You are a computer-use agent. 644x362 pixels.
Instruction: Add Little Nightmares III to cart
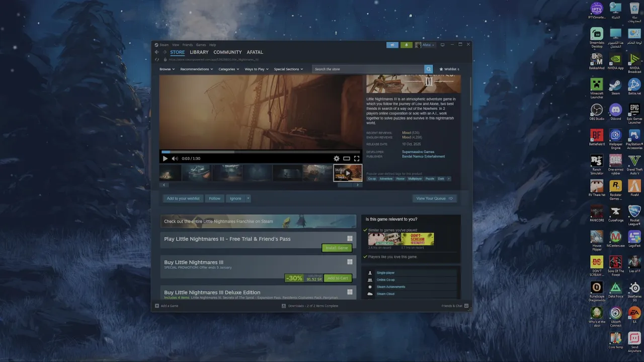(338, 278)
